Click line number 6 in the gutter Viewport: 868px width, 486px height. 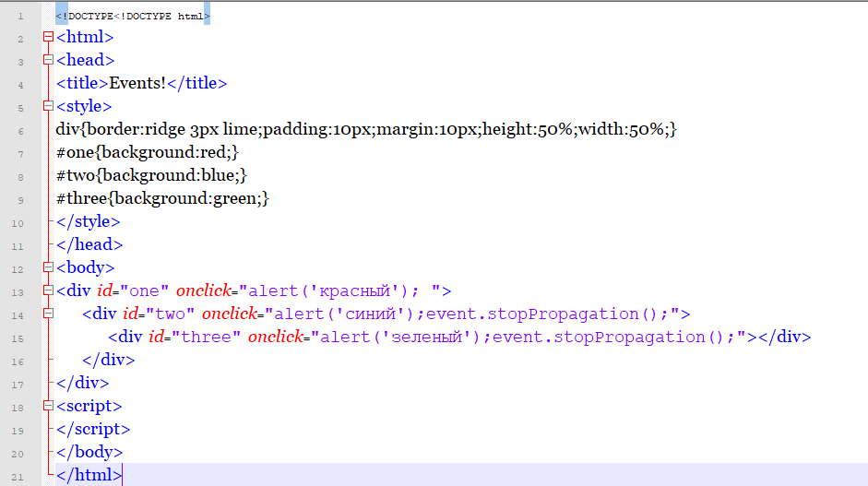[19, 131]
